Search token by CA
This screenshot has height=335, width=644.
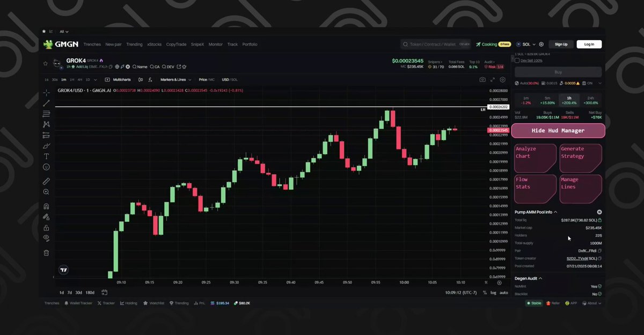tap(155, 66)
